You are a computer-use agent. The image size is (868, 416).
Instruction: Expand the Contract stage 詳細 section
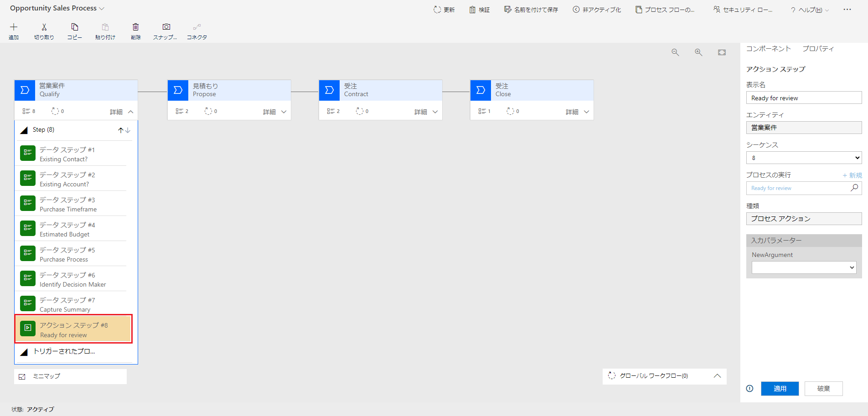426,112
